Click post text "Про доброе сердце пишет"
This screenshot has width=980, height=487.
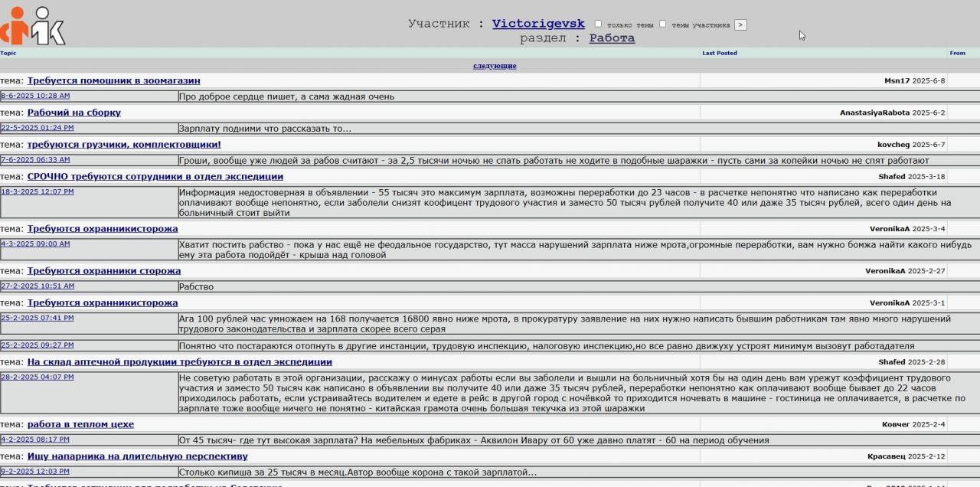286,96
